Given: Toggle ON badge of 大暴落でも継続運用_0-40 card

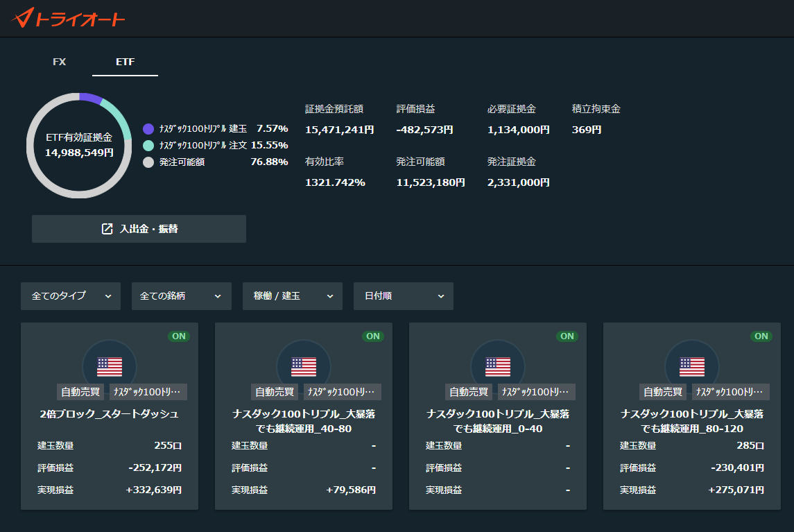Looking at the screenshot, I should (x=567, y=336).
